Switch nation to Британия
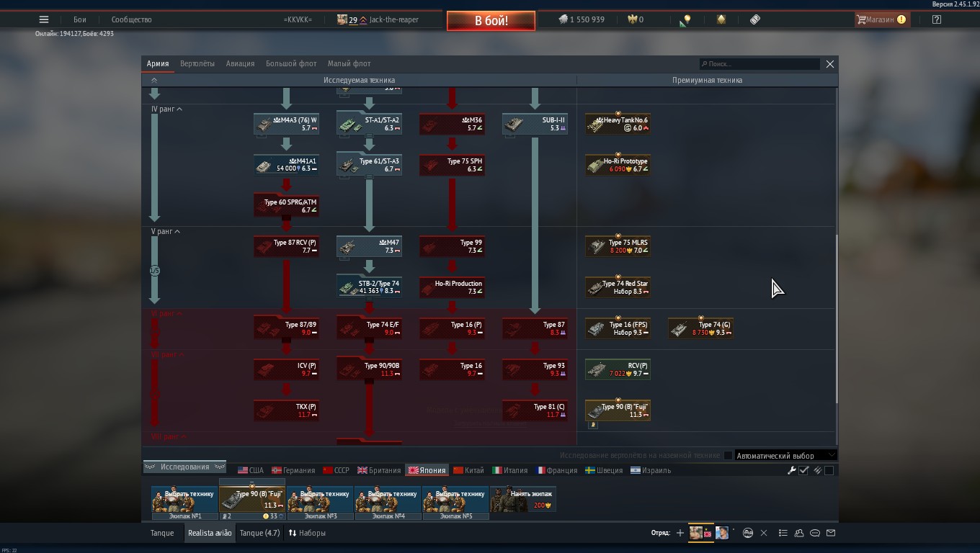Image resolution: width=980 pixels, height=553 pixels. [x=379, y=470]
